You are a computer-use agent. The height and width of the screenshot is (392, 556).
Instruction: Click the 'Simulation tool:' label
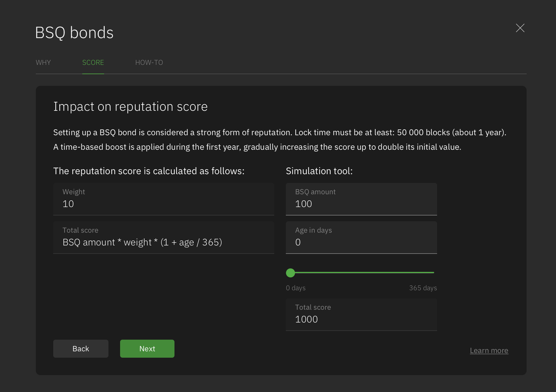click(319, 171)
